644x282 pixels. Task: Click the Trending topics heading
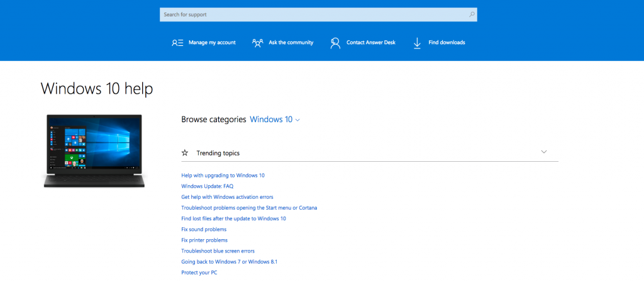click(218, 153)
